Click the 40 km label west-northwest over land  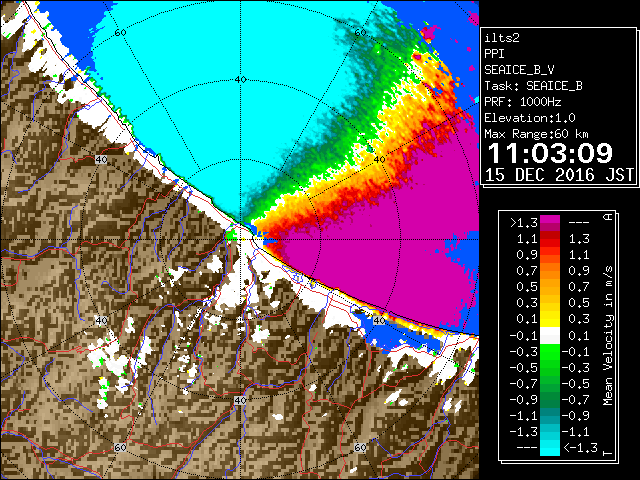click(101, 160)
